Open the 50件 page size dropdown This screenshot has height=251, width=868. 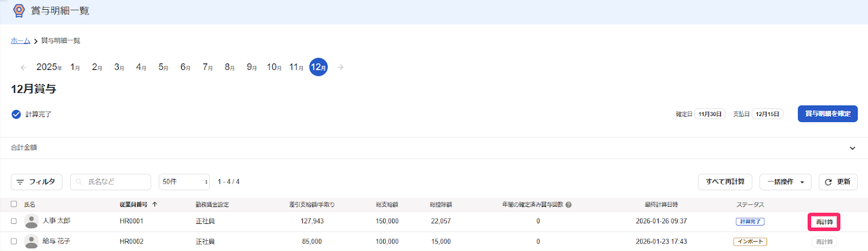click(x=184, y=182)
